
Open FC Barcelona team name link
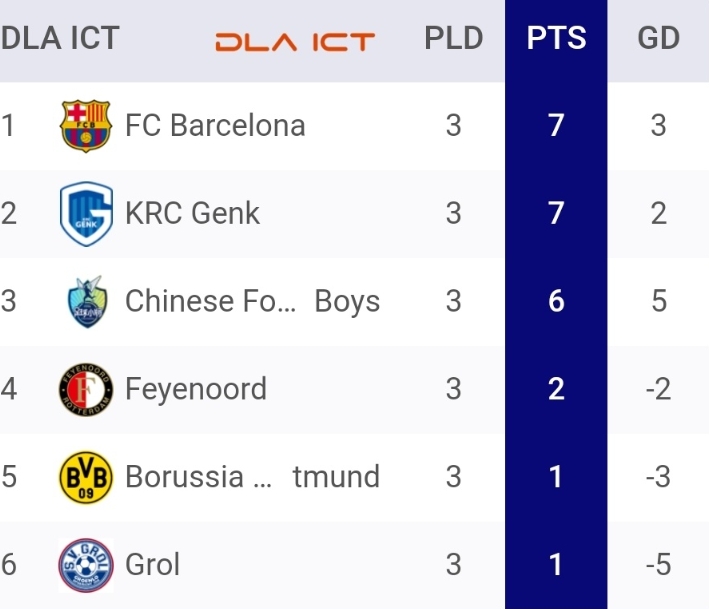tap(215, 125)
